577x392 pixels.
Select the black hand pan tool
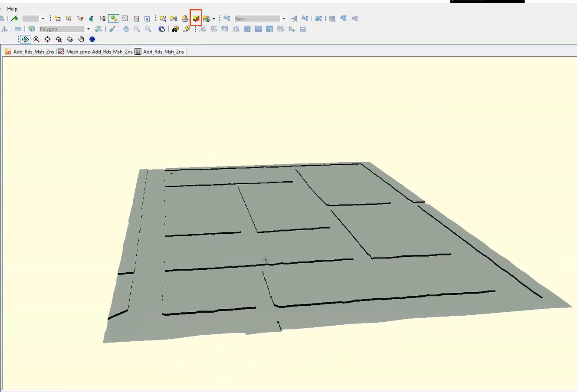tap(81, 39)
